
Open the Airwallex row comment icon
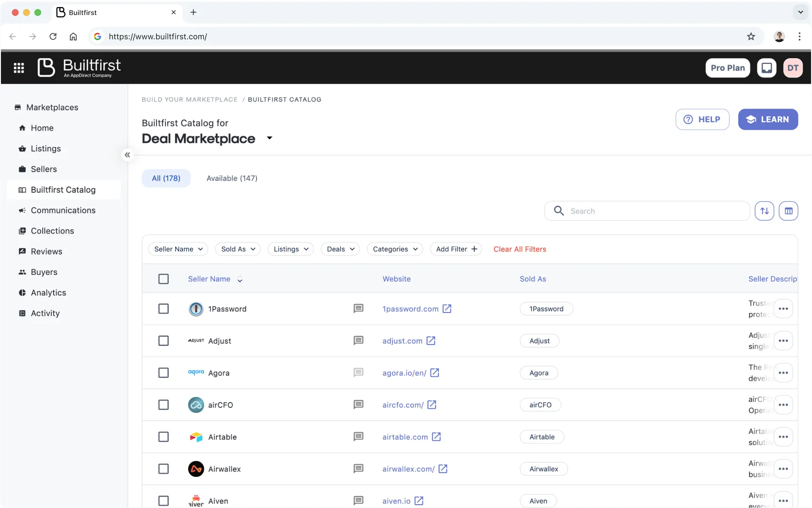[x=359, y=469]
